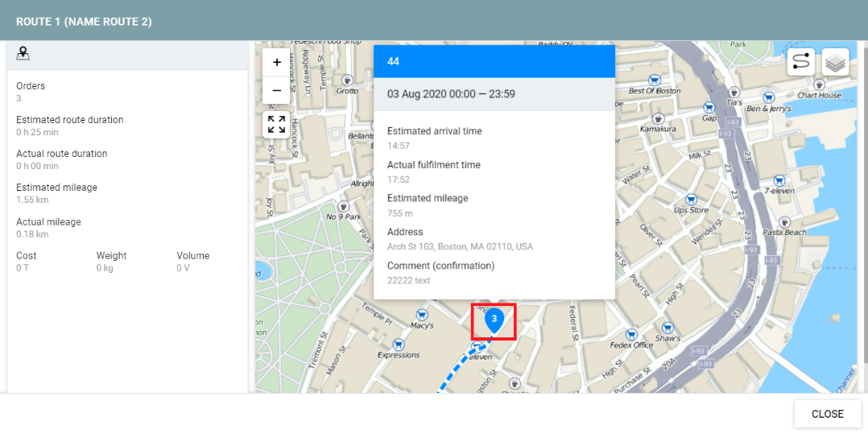The image size is (868, 434).
Task: Zoom out the map with minus button
Action: pos(276,91)
